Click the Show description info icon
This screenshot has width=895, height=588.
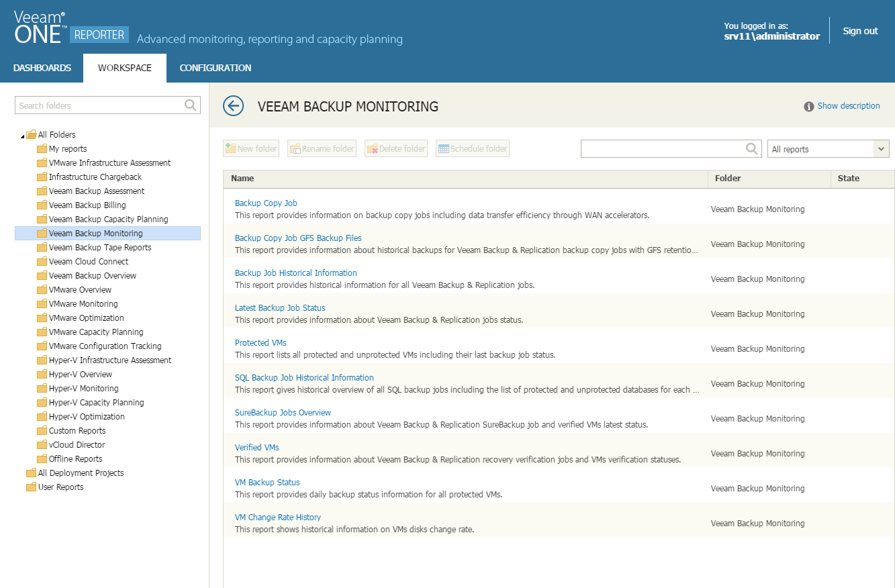pyautogui.click(x=809, y=106)
